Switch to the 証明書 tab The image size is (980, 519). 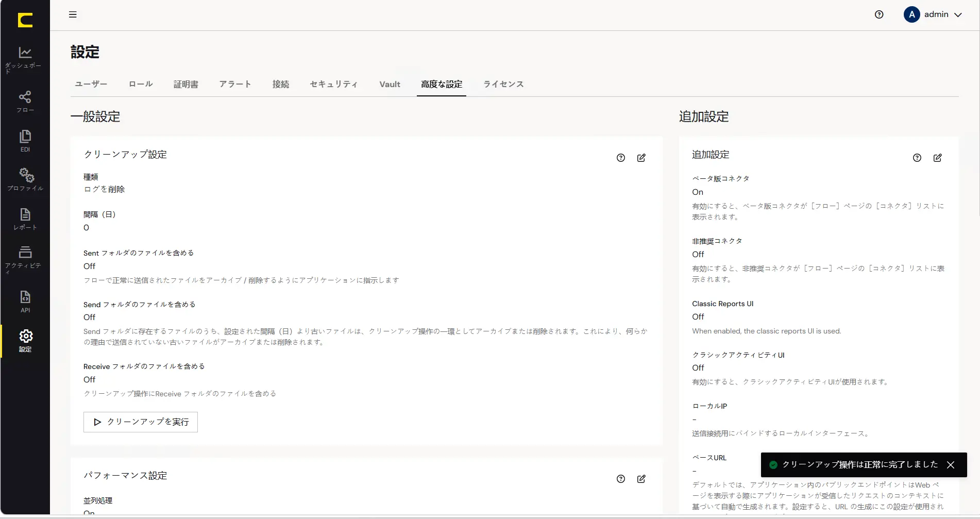186,84
